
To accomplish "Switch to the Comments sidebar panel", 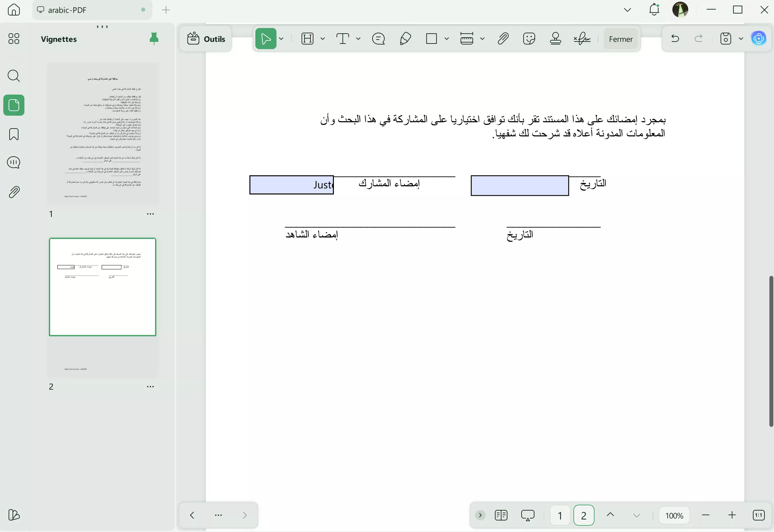I will point(14,162).
